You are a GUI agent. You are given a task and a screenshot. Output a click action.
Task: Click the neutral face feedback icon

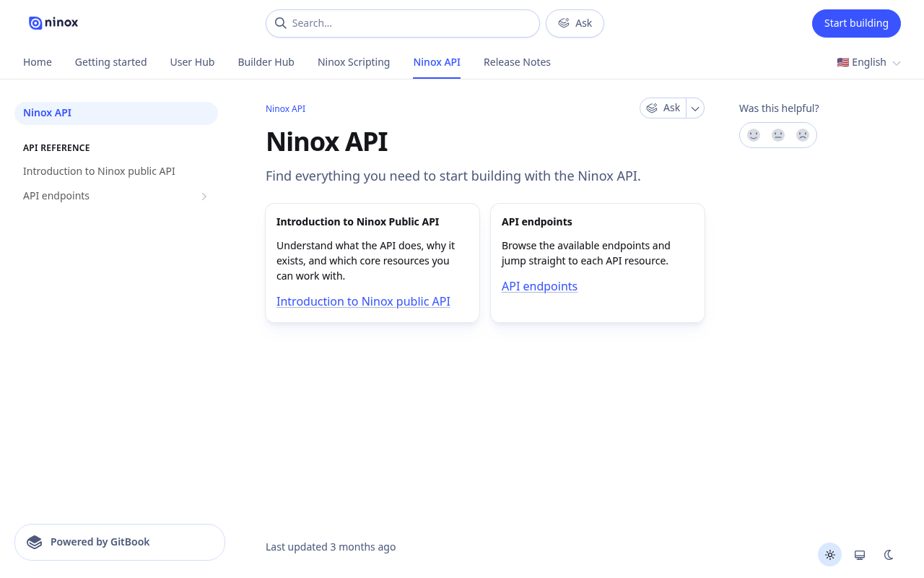(x=778, y=135)
